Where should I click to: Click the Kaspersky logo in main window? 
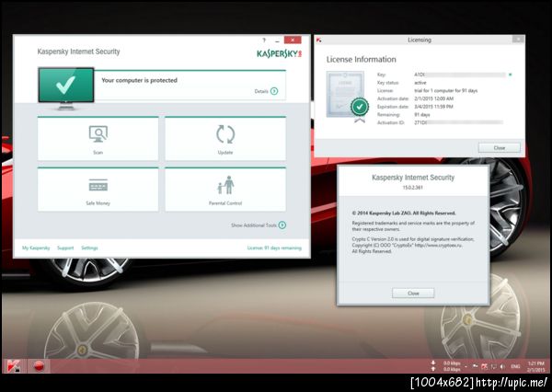point(279,54)
